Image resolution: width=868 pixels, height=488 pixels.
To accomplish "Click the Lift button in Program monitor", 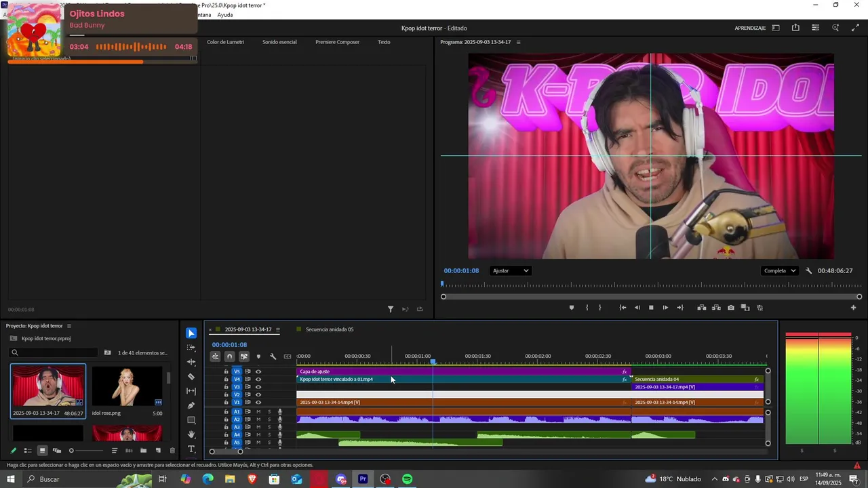I will (701, 308).
